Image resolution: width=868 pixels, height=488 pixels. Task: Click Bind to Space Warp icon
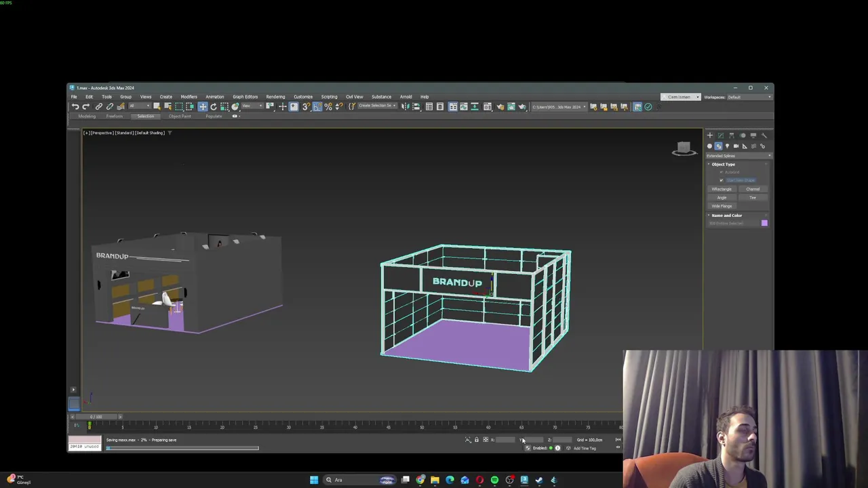(120, 106)
